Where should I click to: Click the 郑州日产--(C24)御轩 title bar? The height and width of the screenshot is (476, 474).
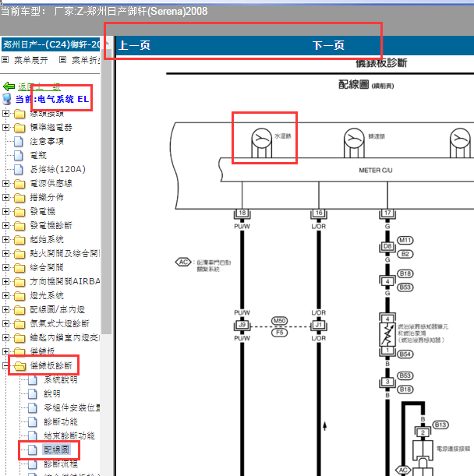[51, 44]
